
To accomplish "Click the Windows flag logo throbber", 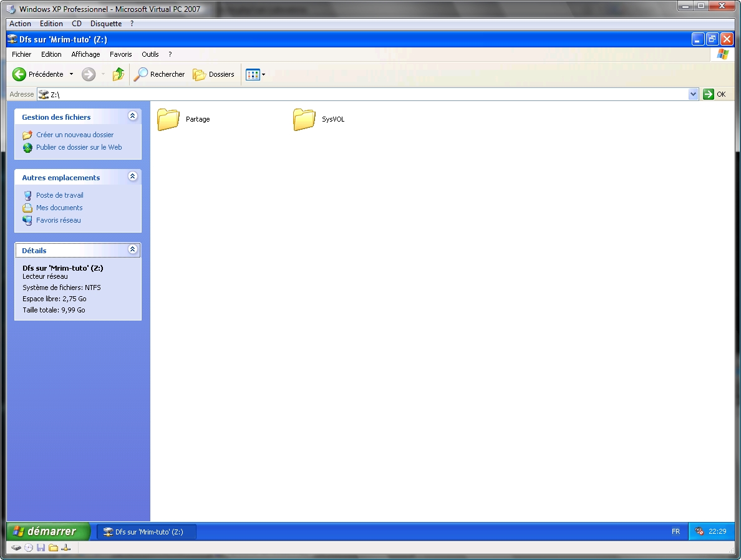I will pos(722,54).
